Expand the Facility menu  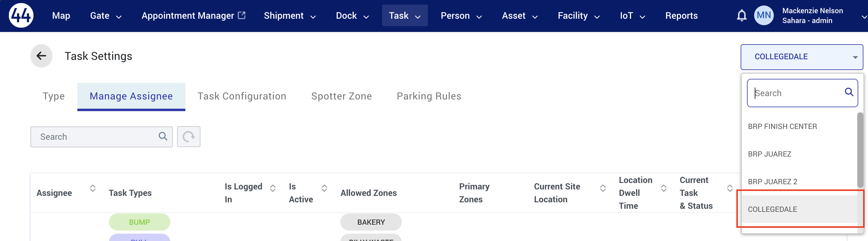(579, 16)
